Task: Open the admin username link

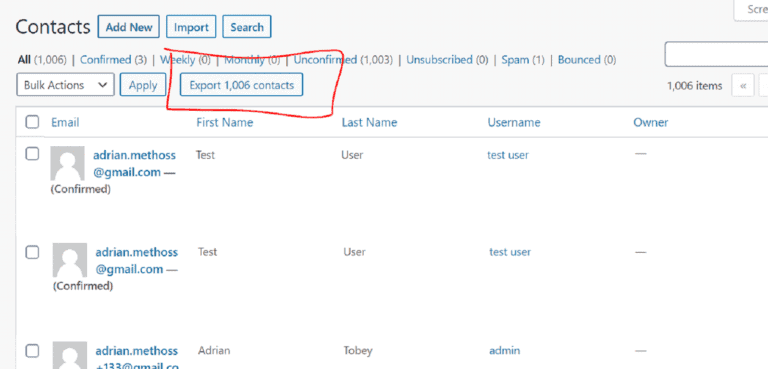Action: coord(504,350)
